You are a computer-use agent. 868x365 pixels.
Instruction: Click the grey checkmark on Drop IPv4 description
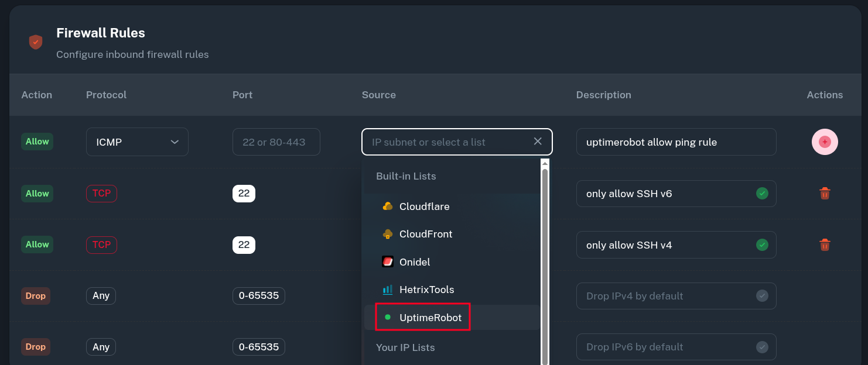[x=762, y=296]
